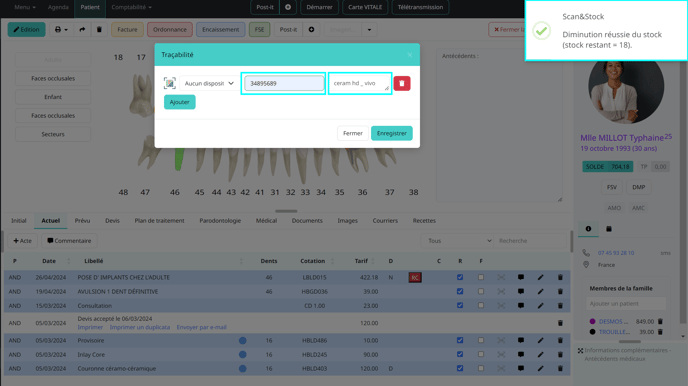Click the Recherche search field
The height and width of the screenshot is (386, 688).
530,240
